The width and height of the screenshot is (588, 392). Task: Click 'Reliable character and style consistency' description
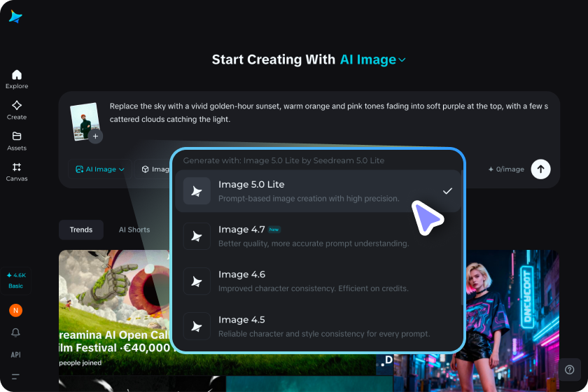pos(324,333)
